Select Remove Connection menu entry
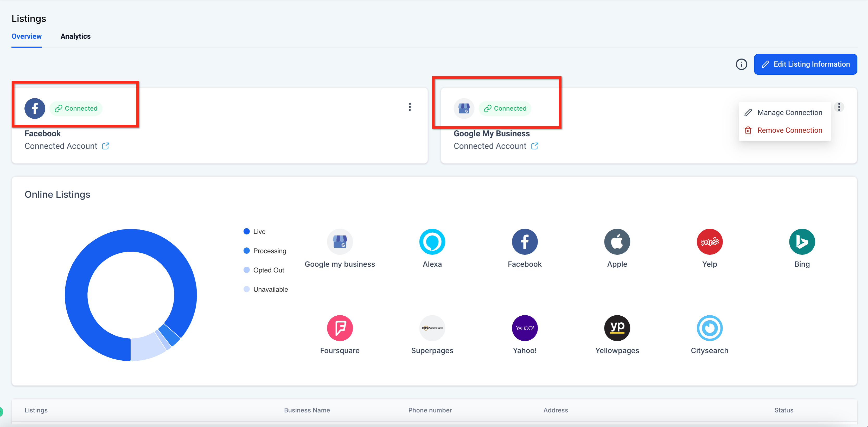 point(789,130)
